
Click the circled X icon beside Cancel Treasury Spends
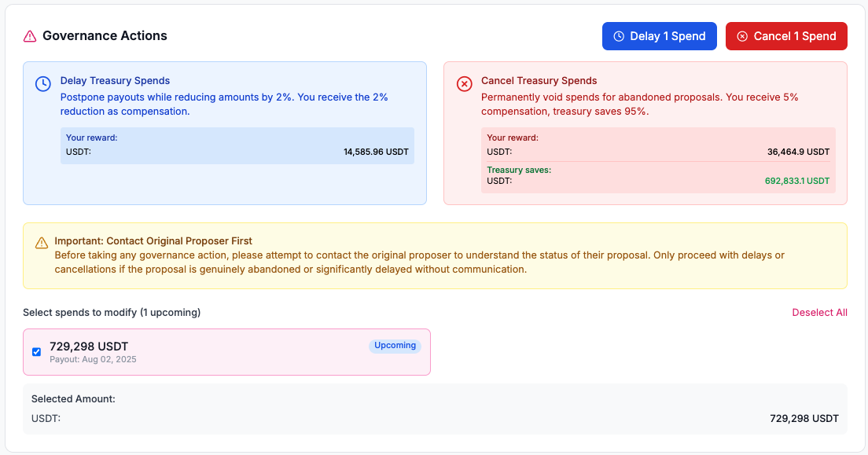[x=465, y=84]
